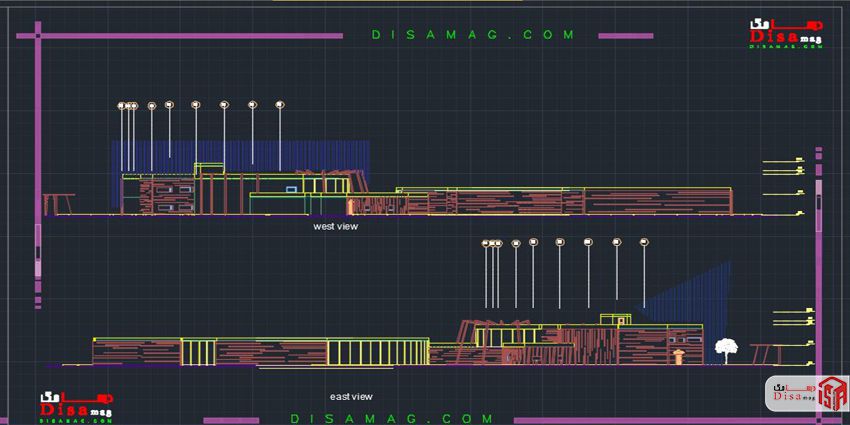850x425 pixels.
Task: Open the green DISAMAG.COM text at top
Action: [473, 35]
